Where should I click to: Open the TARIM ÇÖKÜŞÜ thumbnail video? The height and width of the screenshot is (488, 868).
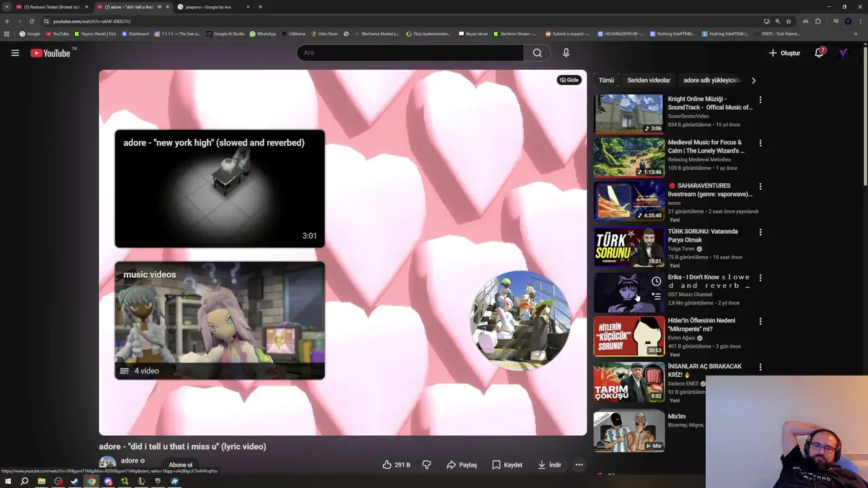point(629,382)
